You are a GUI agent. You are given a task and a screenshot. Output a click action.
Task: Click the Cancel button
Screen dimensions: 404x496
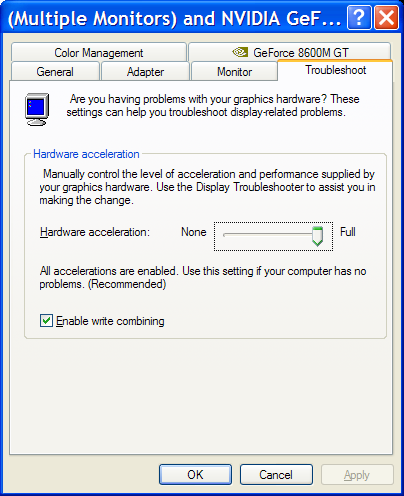276,474
